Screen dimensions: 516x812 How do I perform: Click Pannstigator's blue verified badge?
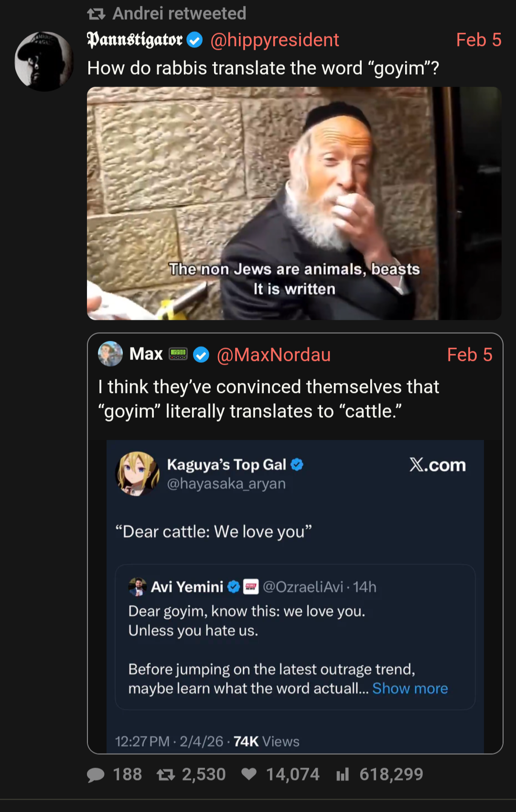click(194, 40)
